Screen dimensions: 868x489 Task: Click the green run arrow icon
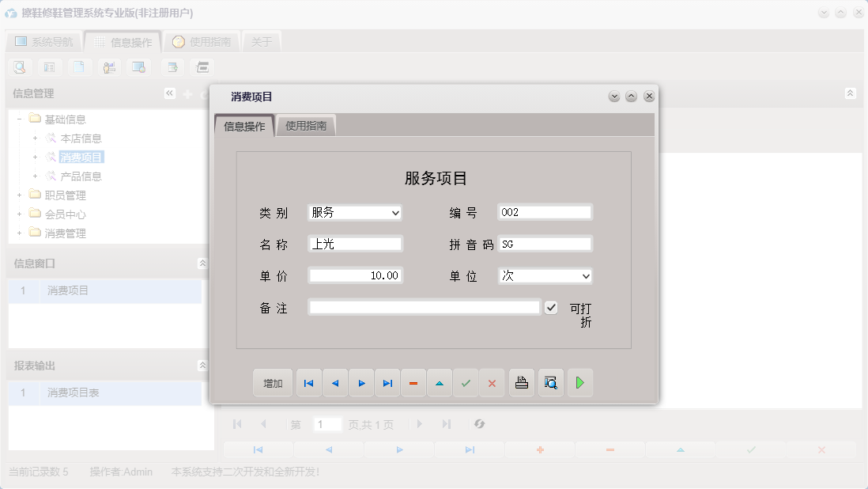pyautogui.click(x=579, y=382)
